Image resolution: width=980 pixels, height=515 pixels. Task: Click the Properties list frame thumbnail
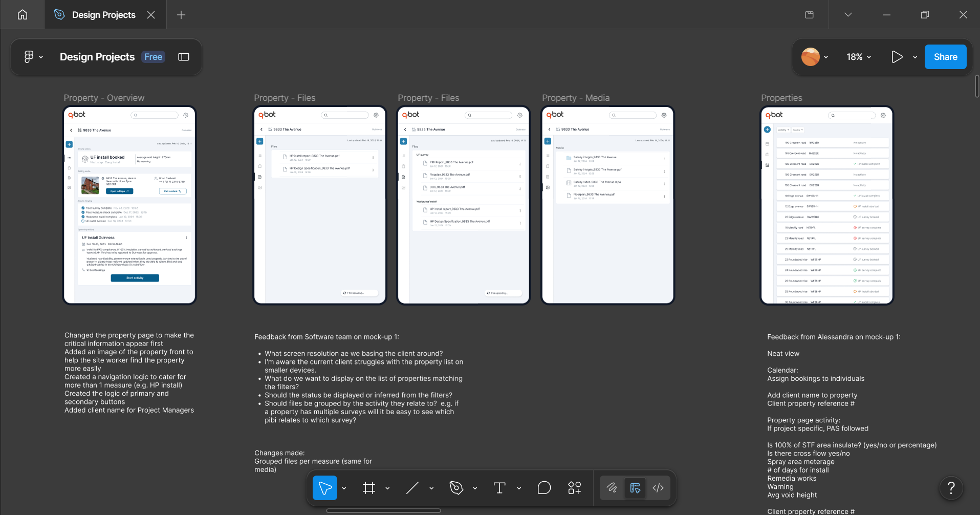827,205
